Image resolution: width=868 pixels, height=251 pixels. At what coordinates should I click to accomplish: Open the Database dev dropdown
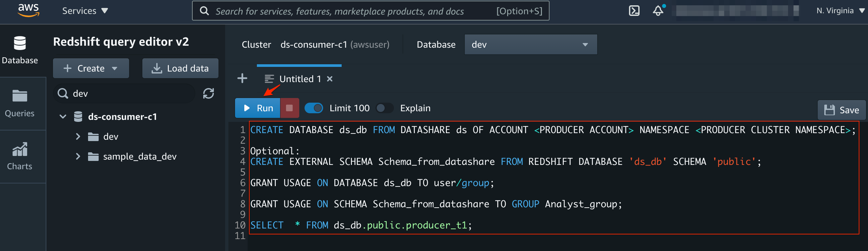(x=530, y=44)
